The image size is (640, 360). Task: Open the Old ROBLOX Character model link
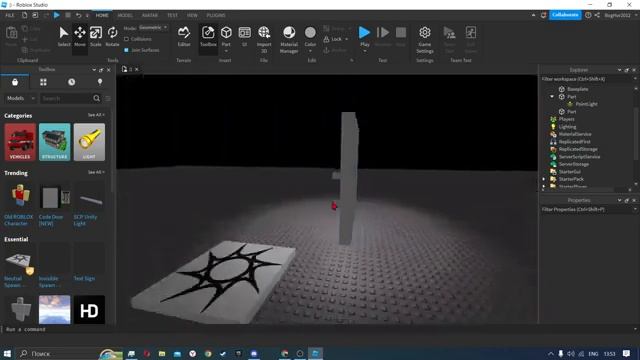[19, 220]
